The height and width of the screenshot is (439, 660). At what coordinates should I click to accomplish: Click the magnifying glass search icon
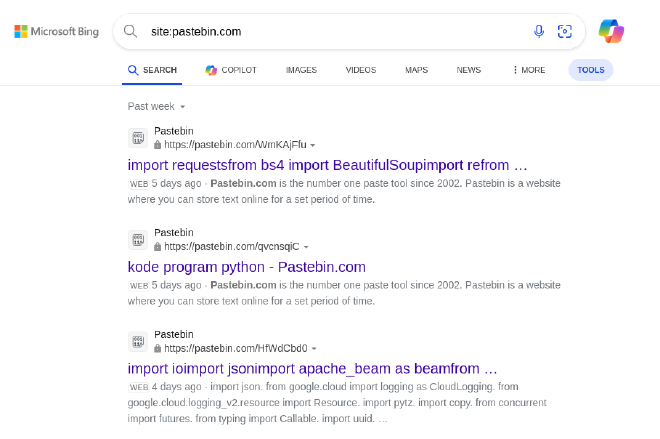[x=130, y=31]
